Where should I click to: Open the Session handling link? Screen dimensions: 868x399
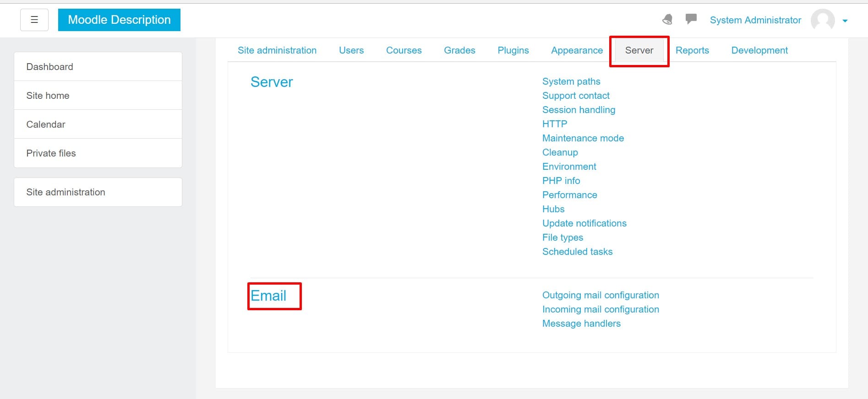click(579, 110)
